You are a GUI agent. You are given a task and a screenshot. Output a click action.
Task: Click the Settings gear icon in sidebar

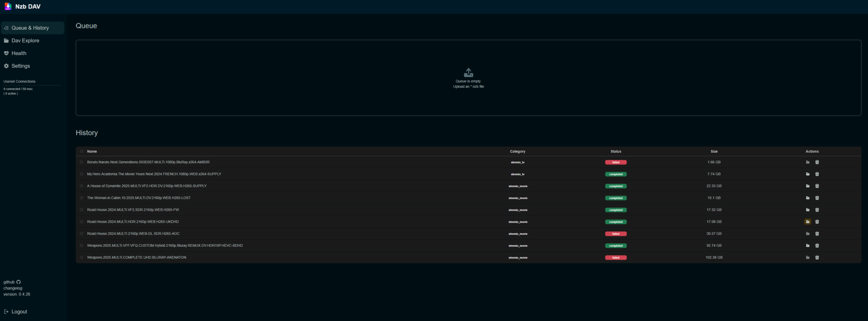point(6,66)
